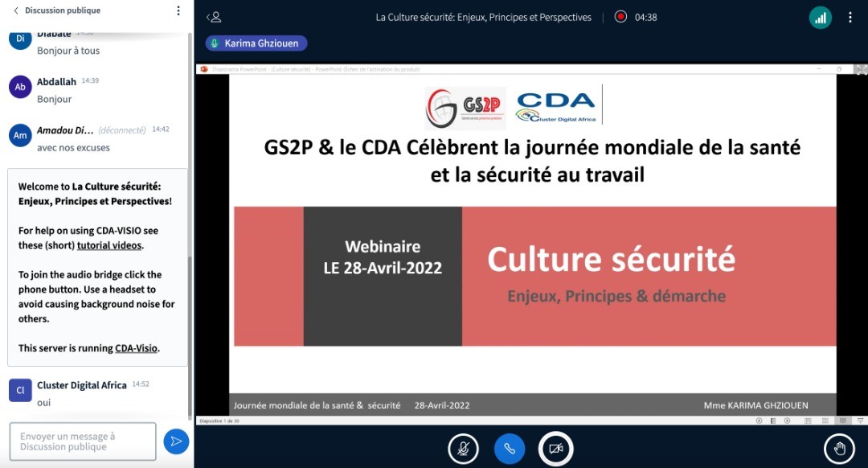
Task: Send message with the blue arrow button
Action: coord(176,441)
